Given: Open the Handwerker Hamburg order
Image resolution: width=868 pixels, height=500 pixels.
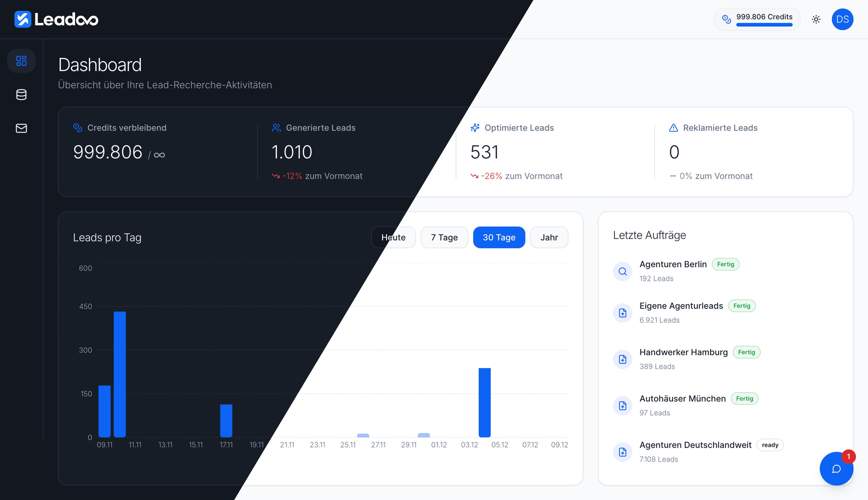Looking at the screenshot, I should coord(683,352).
